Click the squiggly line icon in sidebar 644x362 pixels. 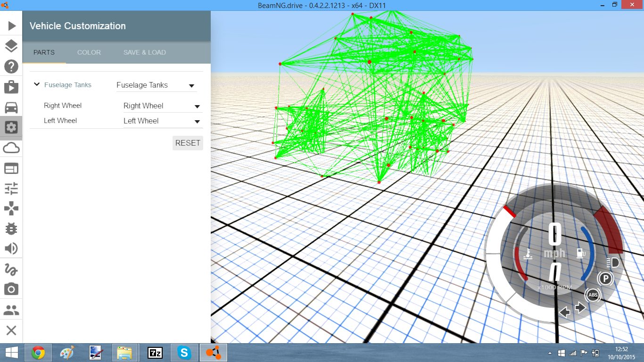tap(11, 269)
